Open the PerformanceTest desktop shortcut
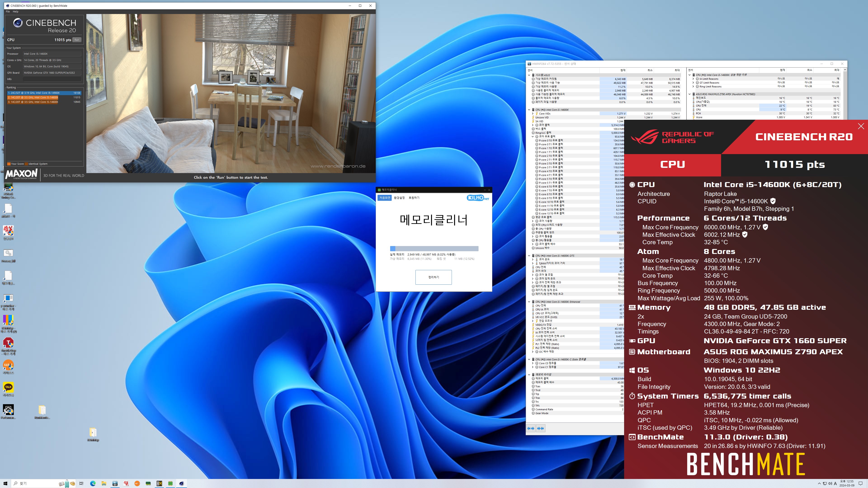 (8, 412)
